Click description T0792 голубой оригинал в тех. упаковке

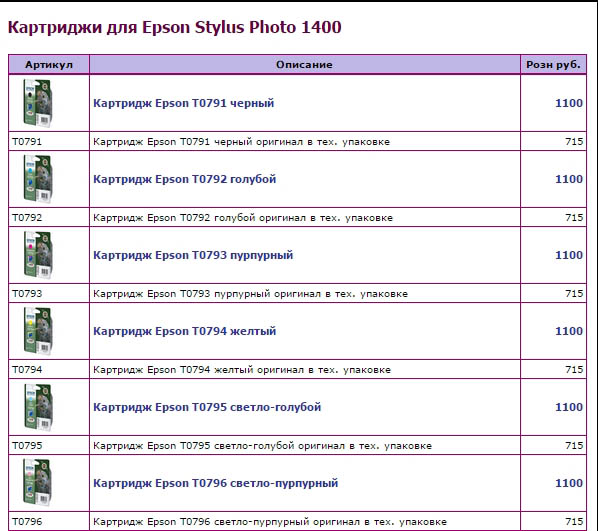243,218
